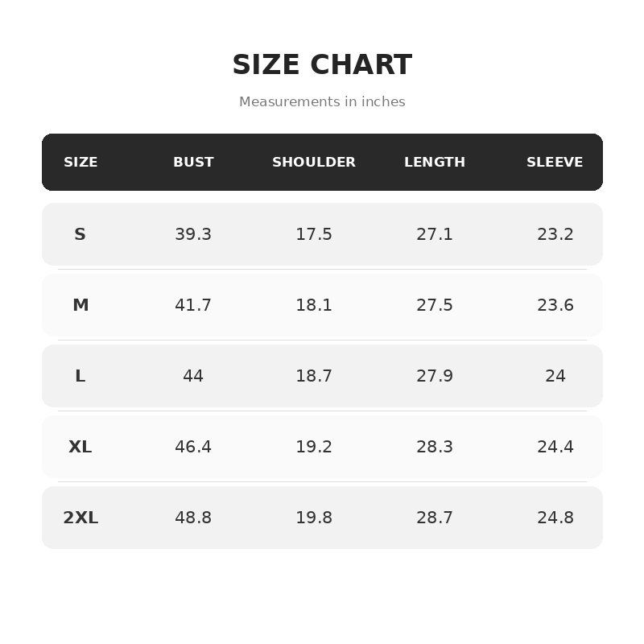Click shoulder value 18.1 for size M
Viewport: 644px width, 644px height.
pos(314,305)
